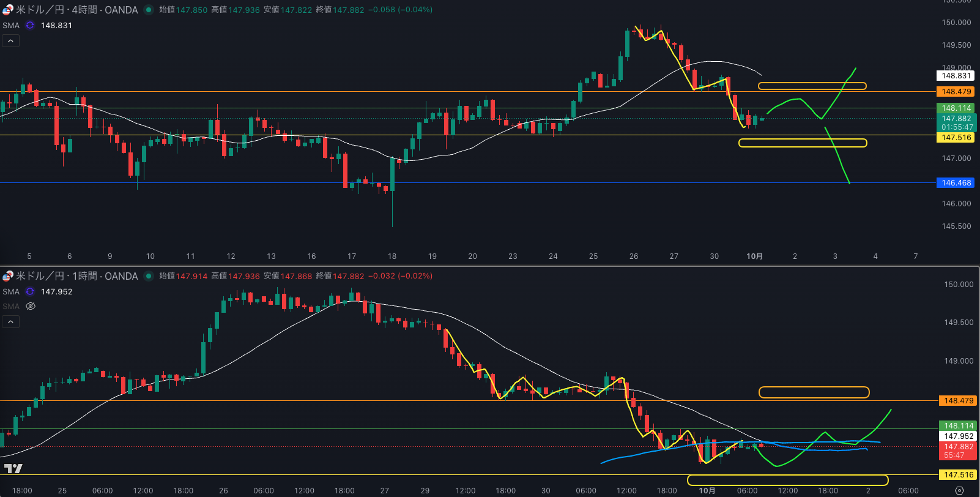Click the USD/JPY flag icon on 1-hour chart
This screenshot has width=980, height=497.
click(7, 276)
